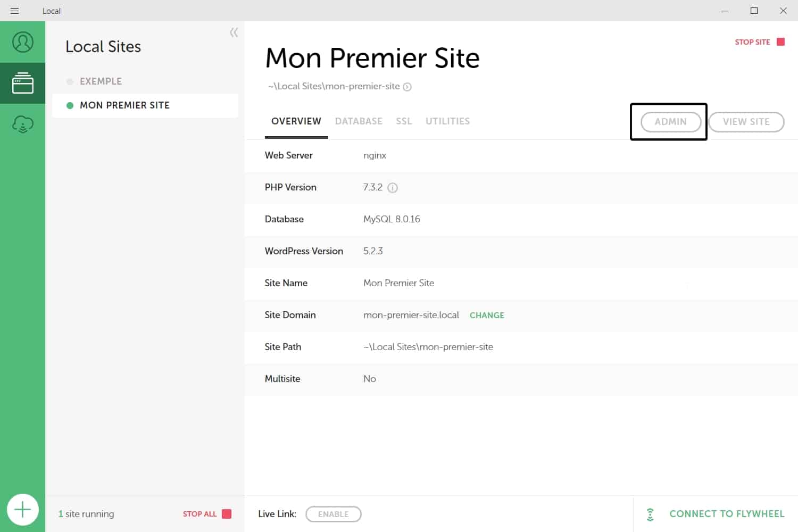
Task: Switch to the Overview tab
Action: pos(296,121)
